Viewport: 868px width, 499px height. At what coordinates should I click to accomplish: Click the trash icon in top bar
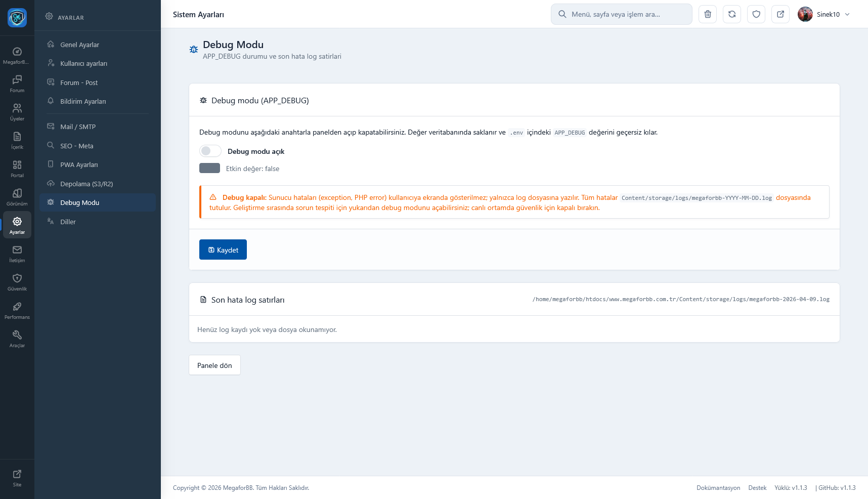[708, 14]
